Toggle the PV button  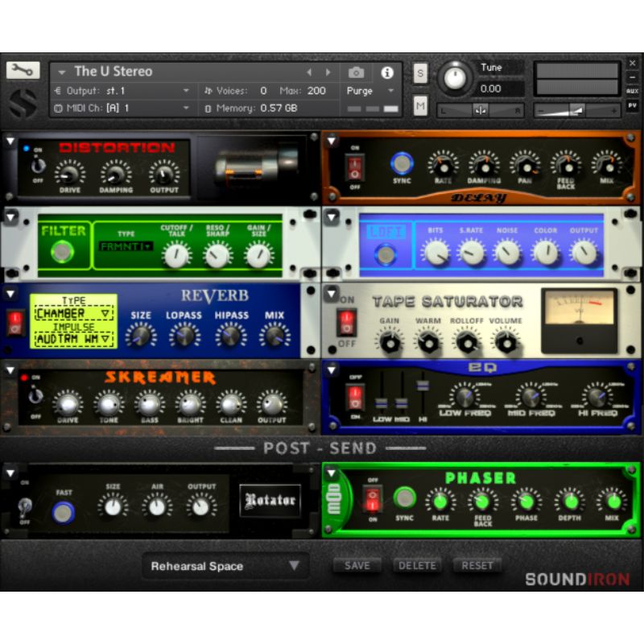[632, 105]
